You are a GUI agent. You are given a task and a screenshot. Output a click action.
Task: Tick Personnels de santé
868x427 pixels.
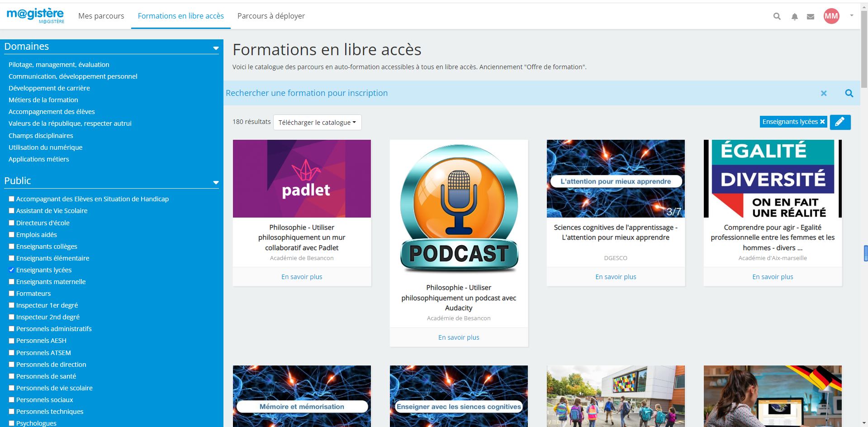click(x=12, y=376)
